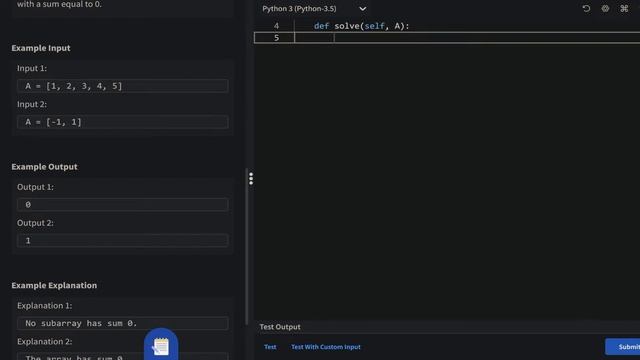The height and width of the screenshot is (360, 640).
Task: Click the def solve(self, A) code line
Action: [x=361, y=26]
